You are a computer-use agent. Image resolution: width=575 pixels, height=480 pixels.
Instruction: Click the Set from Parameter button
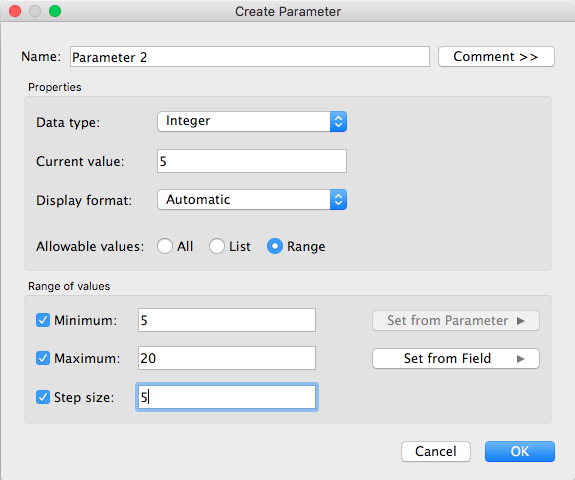pos(456,320)
